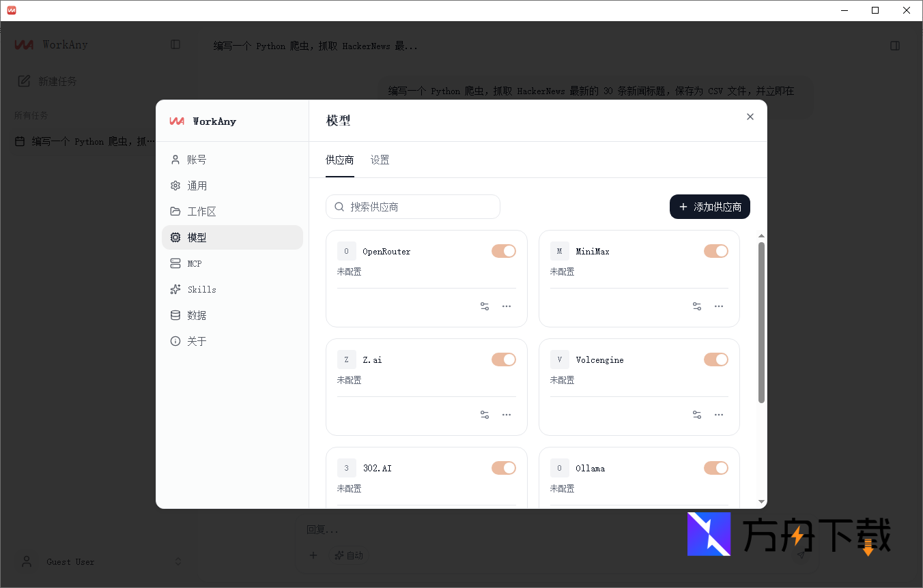Toggle the Ollama provider off
The image size is (923, 588).
coord(715,467)
